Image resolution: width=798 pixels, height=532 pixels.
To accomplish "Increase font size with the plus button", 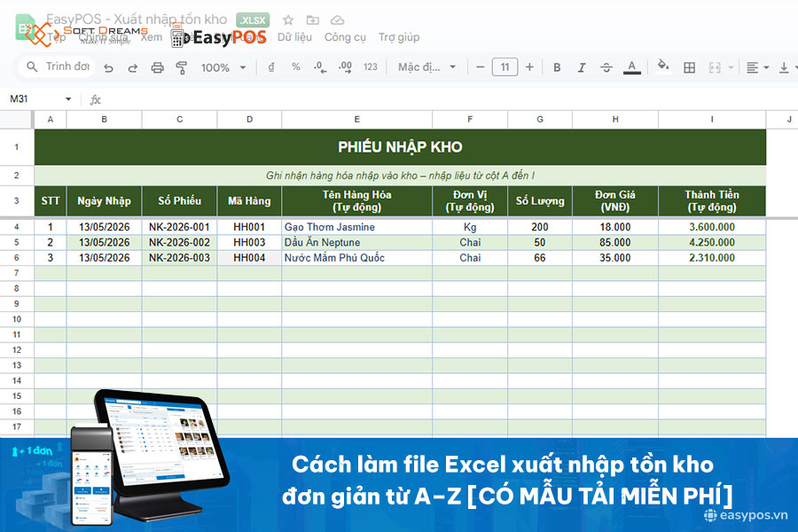I will pyautogui.click(x=529, y=67).
